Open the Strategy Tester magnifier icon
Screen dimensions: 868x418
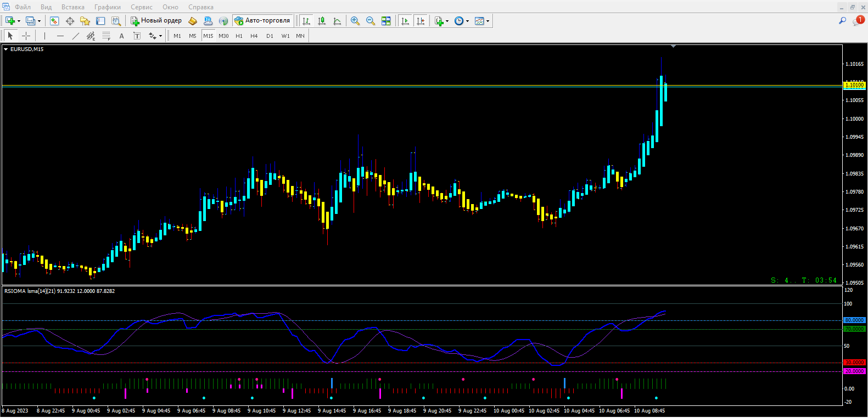pyautogui.click(x=116, y=21)
